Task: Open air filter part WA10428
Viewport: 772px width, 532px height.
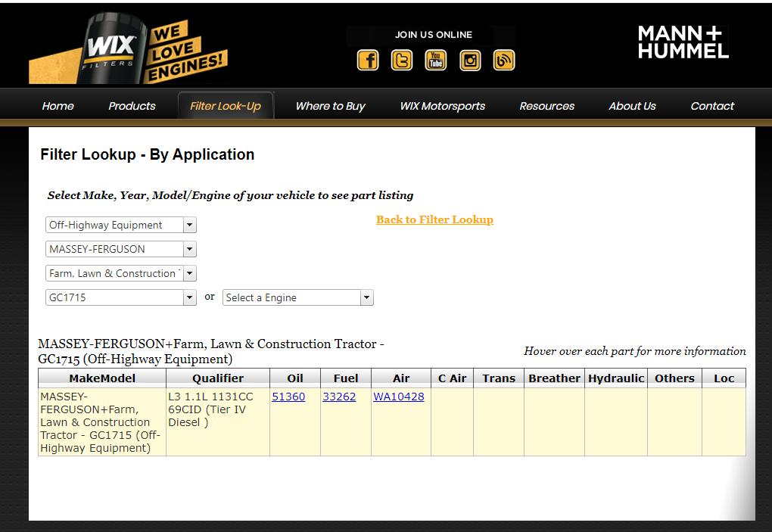Action: (x=399, y=397)
